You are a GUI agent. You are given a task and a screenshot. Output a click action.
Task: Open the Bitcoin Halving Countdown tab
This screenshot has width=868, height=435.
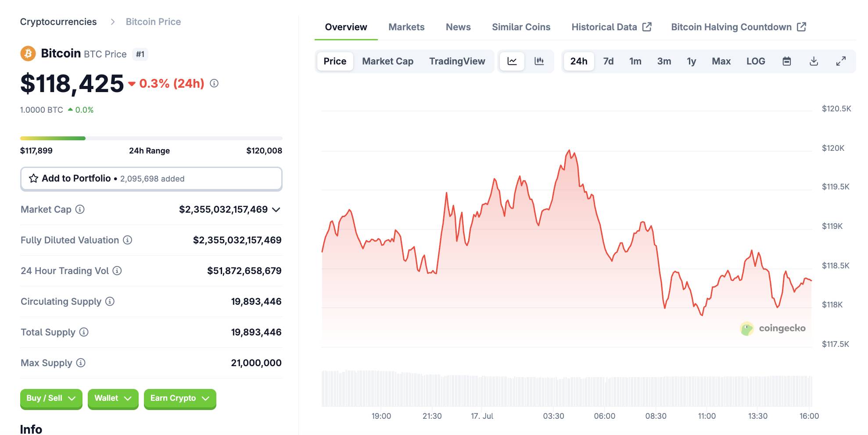tap(738, 27)
